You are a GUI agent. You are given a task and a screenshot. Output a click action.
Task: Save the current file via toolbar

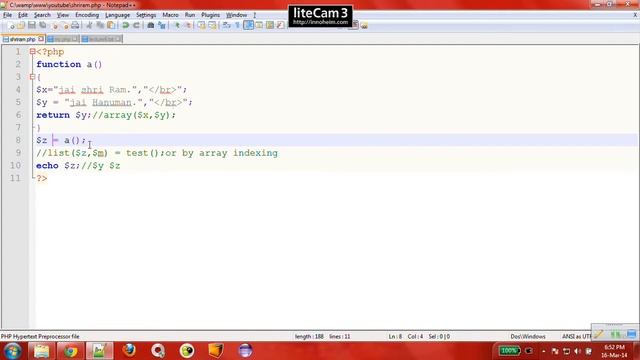(x=31, y=25)
